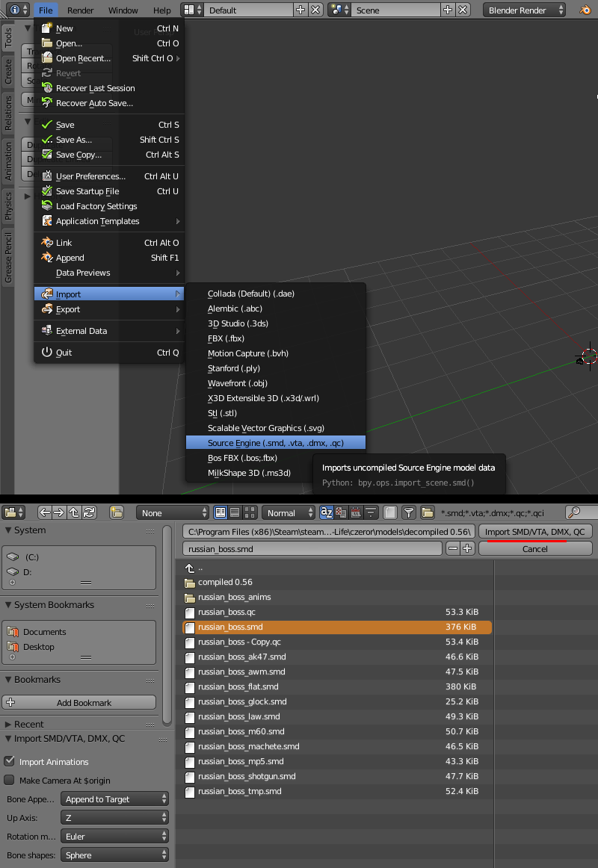Viewport: 598px width, 868px height.
Task: Collapse the System panel
Action: [x=8, y=530]
